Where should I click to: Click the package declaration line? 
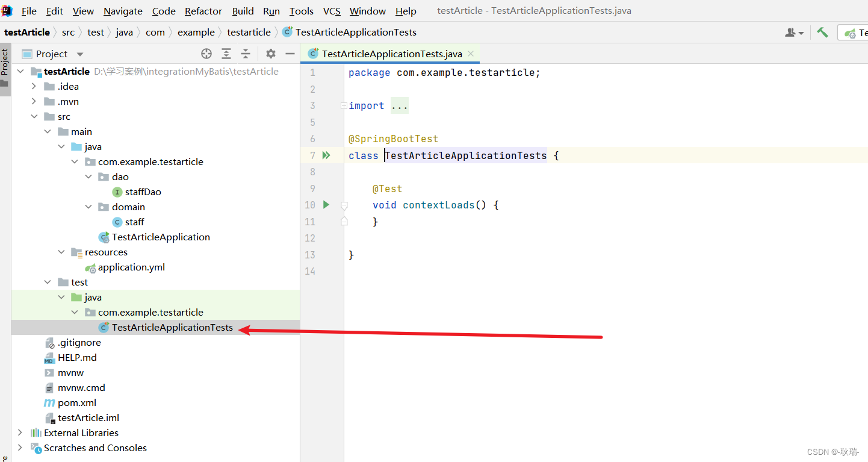click(x=444, y=72)
